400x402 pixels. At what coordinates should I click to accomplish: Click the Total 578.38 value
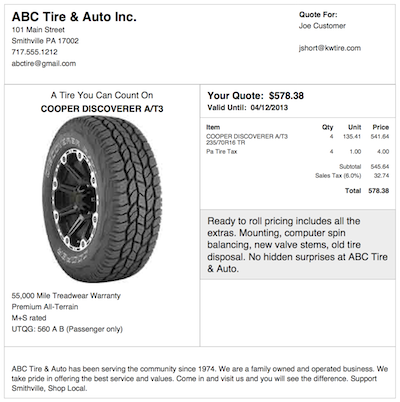click(379, 191)
